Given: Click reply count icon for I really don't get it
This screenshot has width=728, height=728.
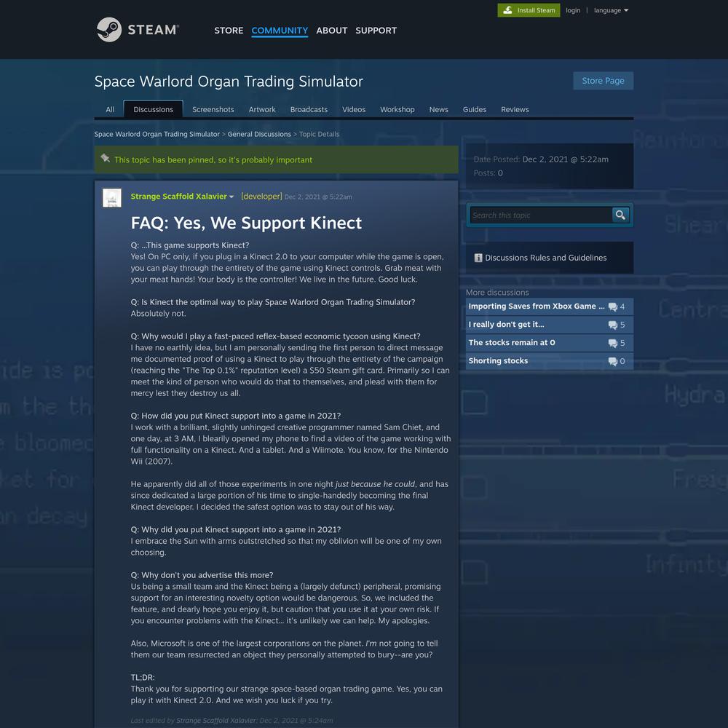Looking at the screenshot, I should (x=613, y=325).
